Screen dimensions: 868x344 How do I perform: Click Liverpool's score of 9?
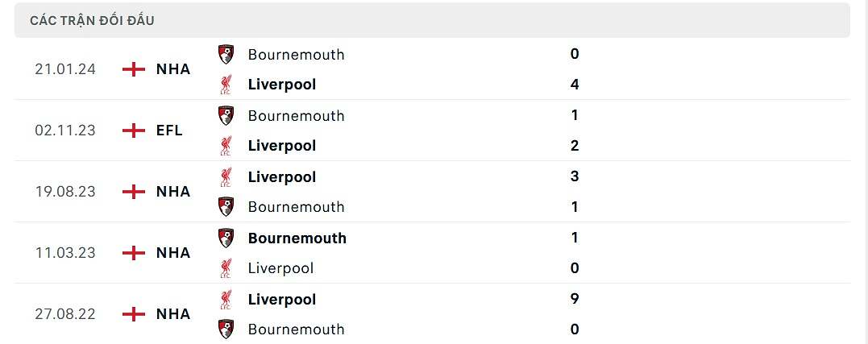pyautogui.click(x=575, y=299)
